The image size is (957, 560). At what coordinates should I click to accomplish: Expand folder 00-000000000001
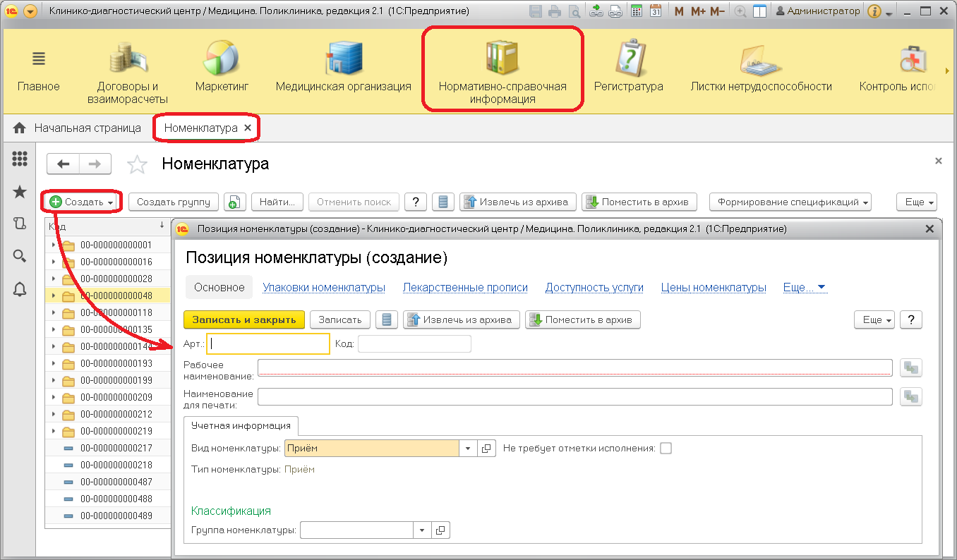pos(54,245)
